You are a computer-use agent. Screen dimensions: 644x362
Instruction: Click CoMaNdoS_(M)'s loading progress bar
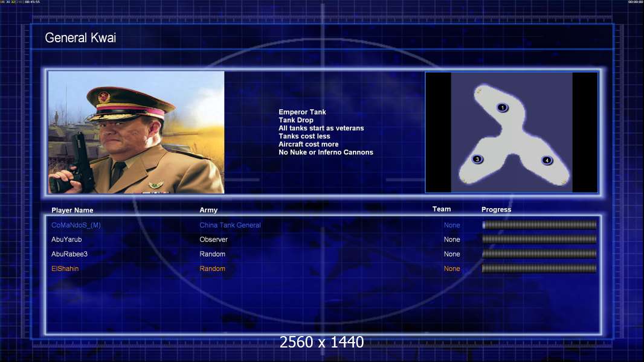[x=539, y=224]
